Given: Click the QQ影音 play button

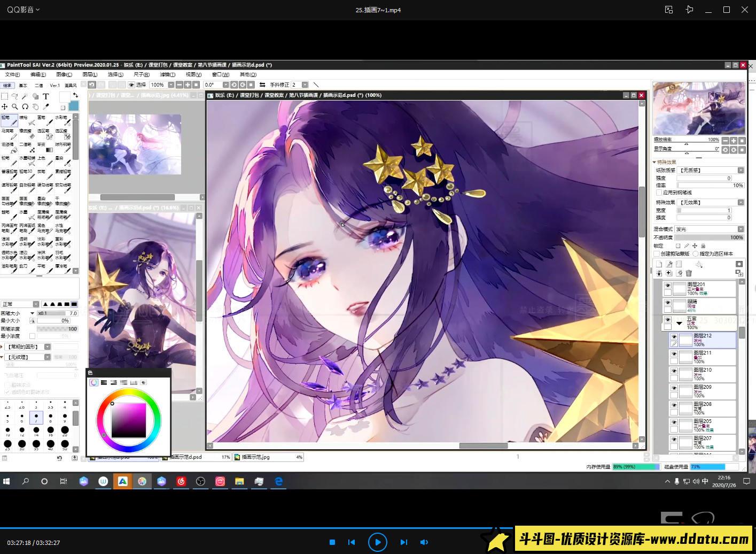Looking at the screenshot, I should (377, 542).
